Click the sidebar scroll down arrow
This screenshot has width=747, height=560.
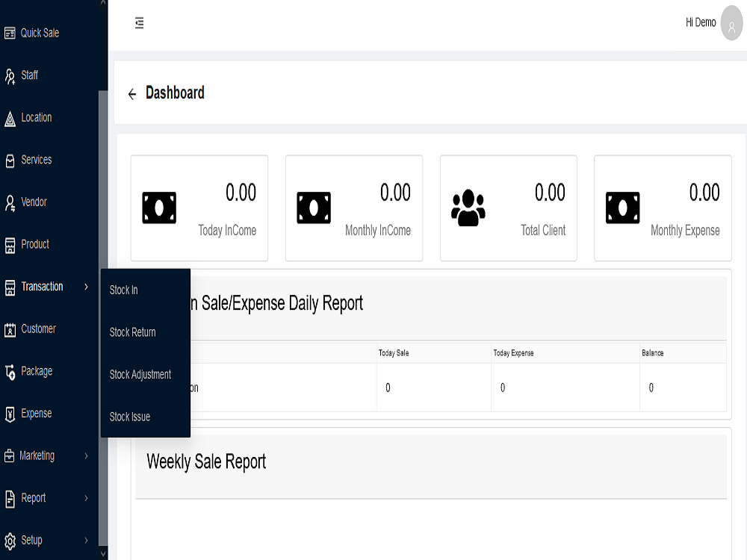click(103, 554)
